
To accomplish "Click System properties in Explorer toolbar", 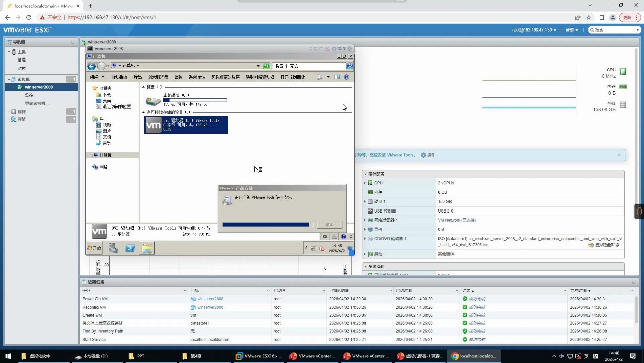I will 197,77.
